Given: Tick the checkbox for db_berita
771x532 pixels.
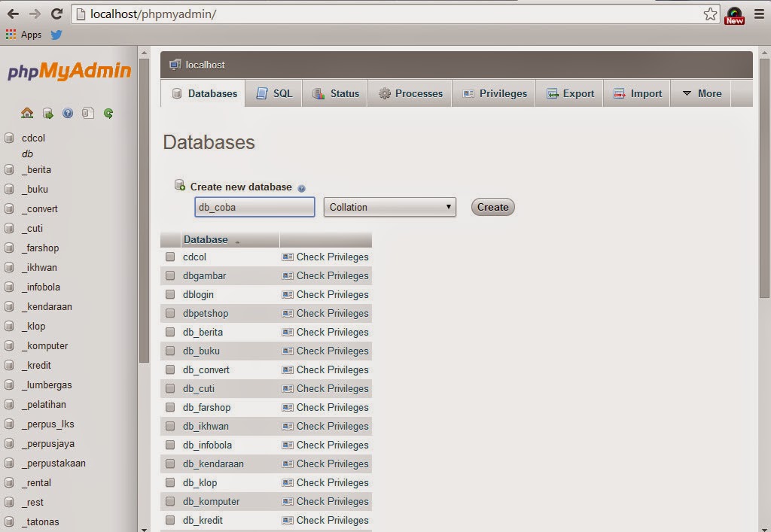Looking at the screenshot, I should pos(169,332).
